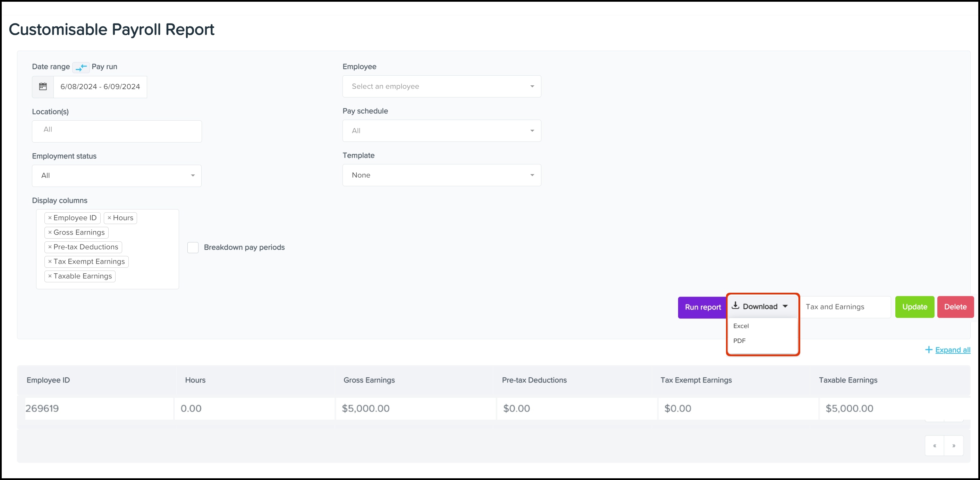
Task: Click the Expand all link
Action: click(953, 350)
